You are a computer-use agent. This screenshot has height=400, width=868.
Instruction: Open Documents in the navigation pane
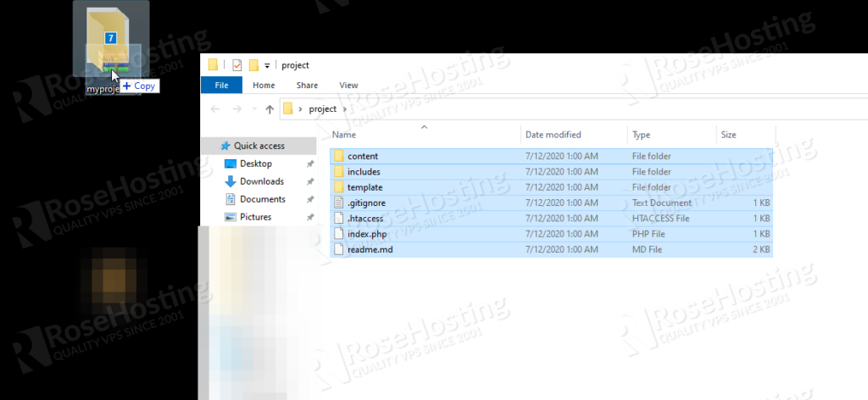pyautogui.click(x=263, y=199)
